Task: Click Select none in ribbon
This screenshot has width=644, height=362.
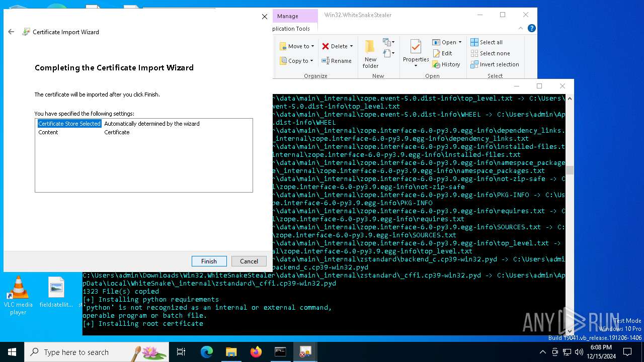Action: [x=491, y=53]
